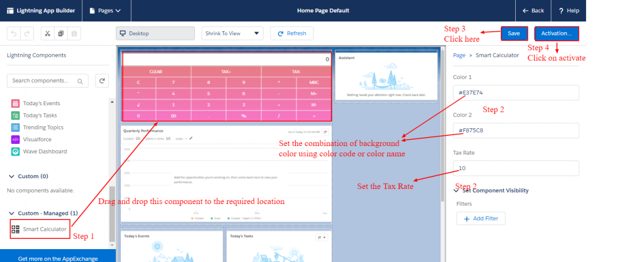Click the Paste clipboard icon
Screen dimensions: 644x262
coord(74,33)
